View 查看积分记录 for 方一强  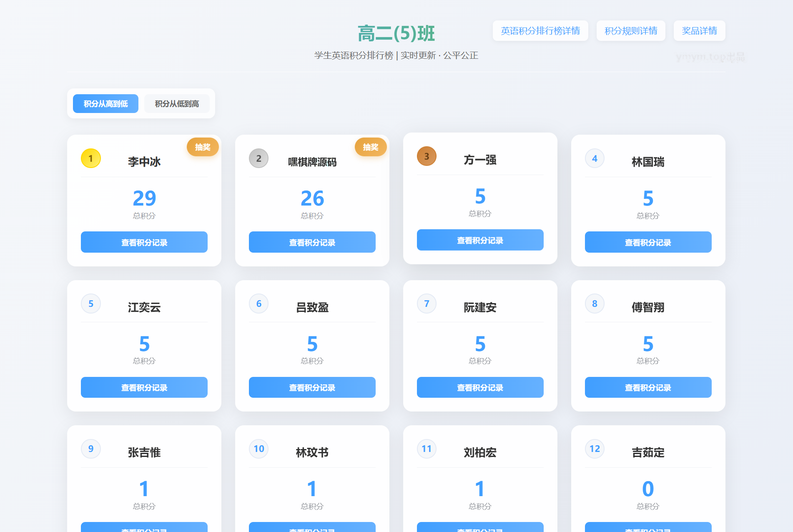click(480, 240)
